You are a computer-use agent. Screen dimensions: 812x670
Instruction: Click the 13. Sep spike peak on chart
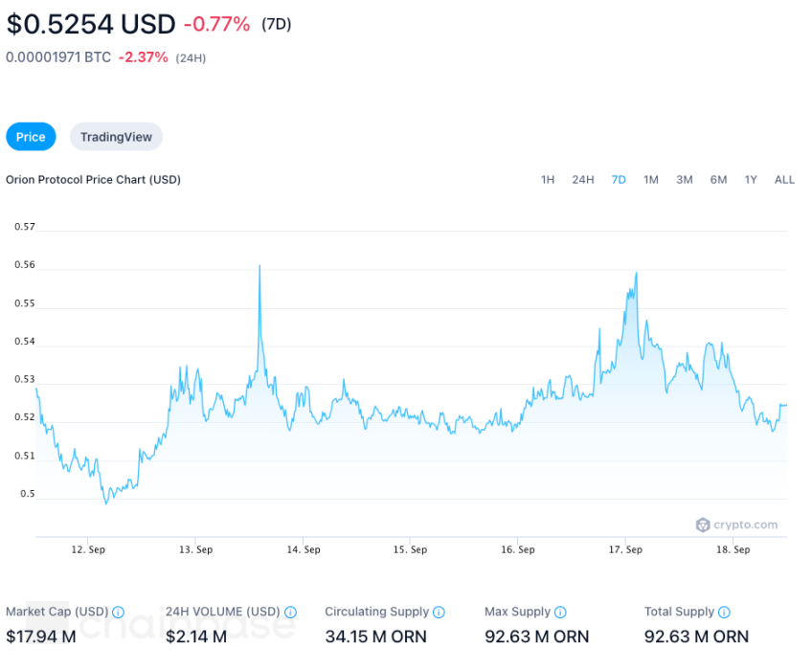259,266
